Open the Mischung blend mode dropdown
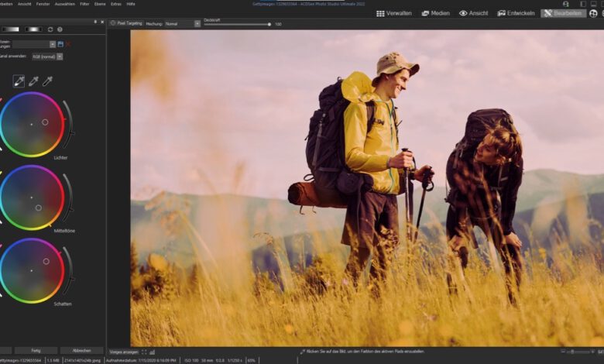The image size is (604, 364). 197,24
